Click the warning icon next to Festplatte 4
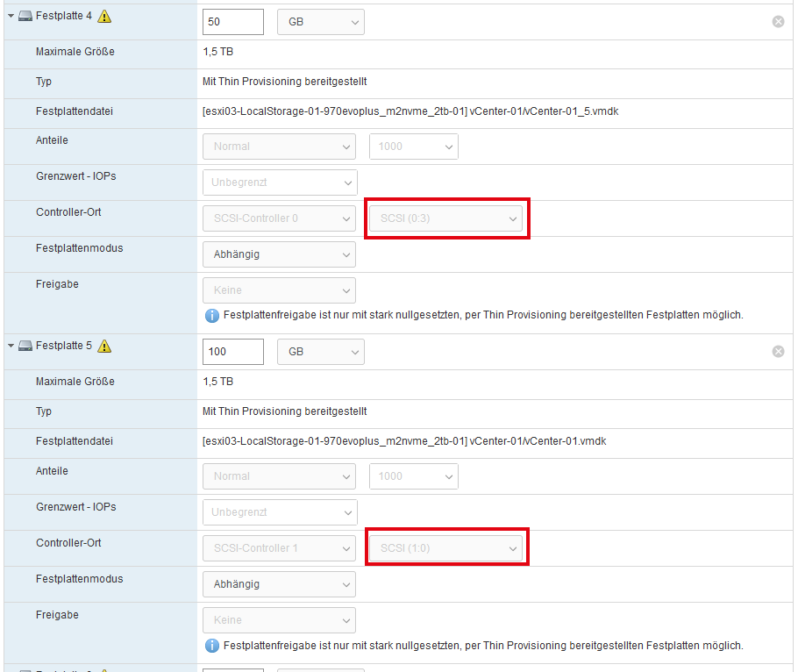 point(105,16)
